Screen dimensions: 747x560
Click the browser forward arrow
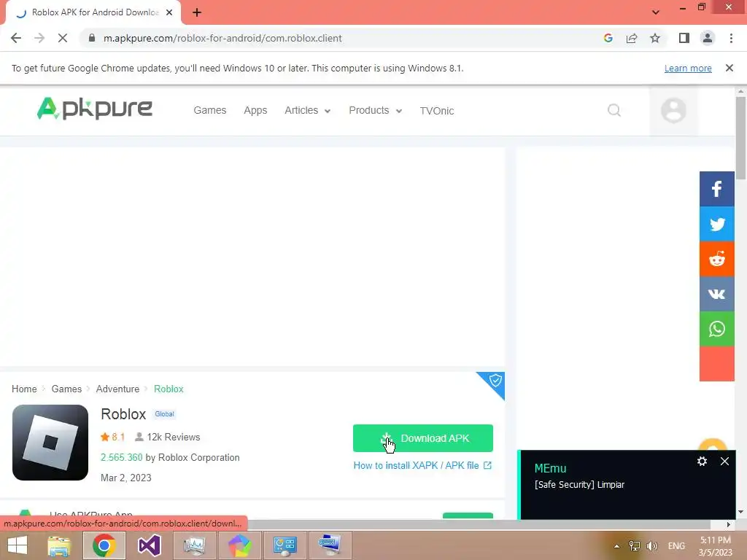[x=39, y=38]
